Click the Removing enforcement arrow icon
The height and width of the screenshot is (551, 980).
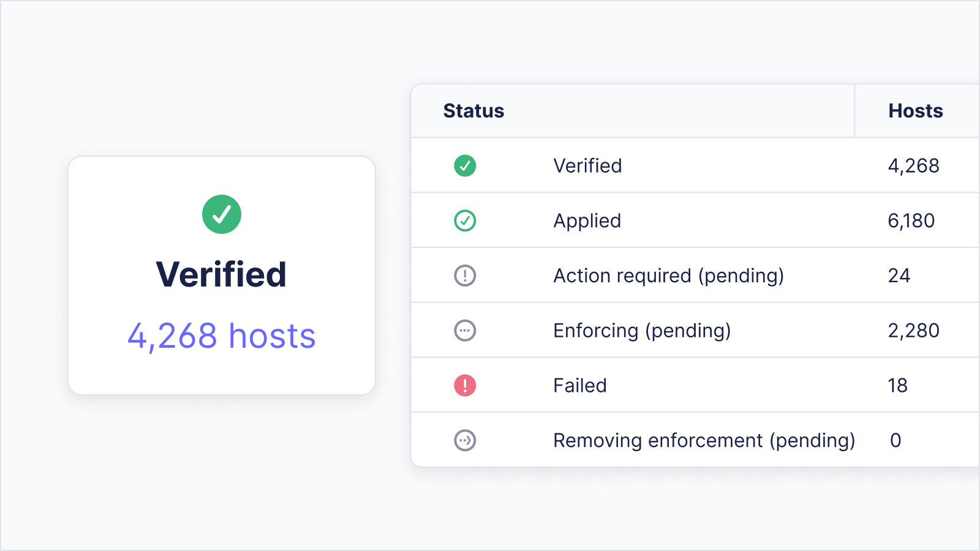click(x=465, y=440)
